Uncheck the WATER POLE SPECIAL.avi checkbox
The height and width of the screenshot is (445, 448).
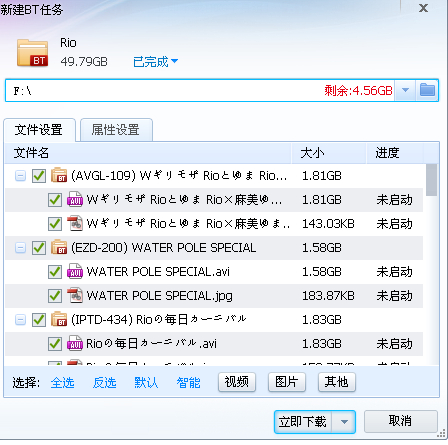(55, 272)
